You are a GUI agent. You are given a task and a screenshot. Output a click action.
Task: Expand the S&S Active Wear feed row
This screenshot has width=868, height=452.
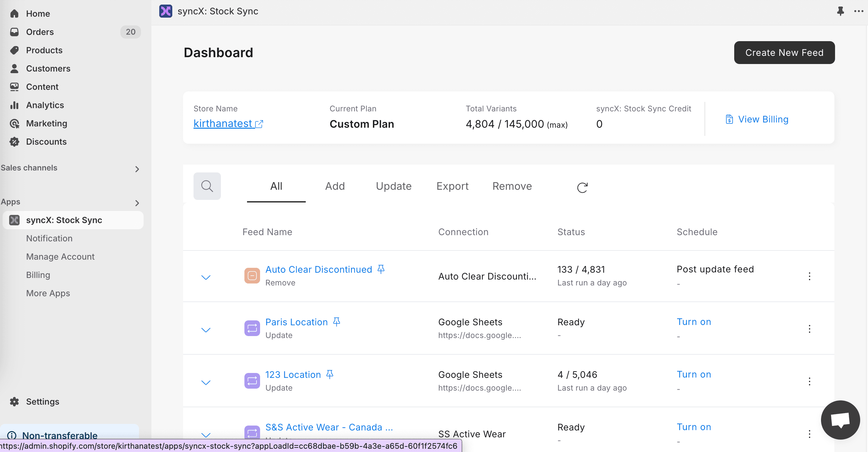[206, 435]
